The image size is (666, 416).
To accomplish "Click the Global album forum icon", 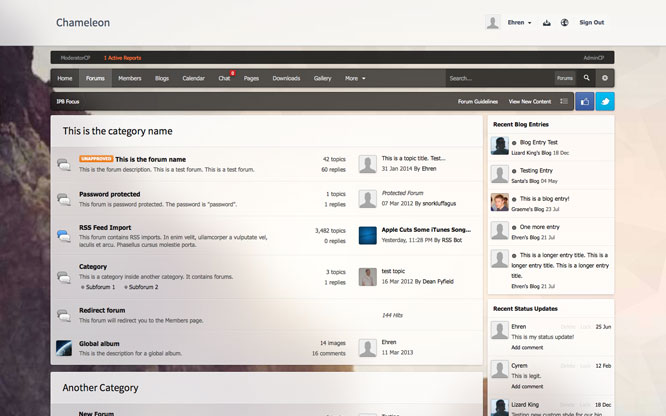I will coord(64,347).
